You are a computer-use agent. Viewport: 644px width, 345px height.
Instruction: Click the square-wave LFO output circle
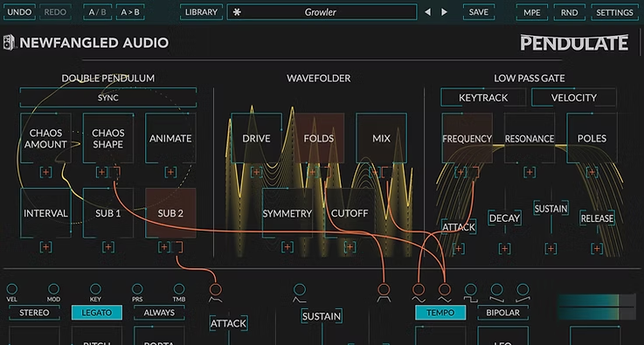pyautogui.click(x=471, y=290)
